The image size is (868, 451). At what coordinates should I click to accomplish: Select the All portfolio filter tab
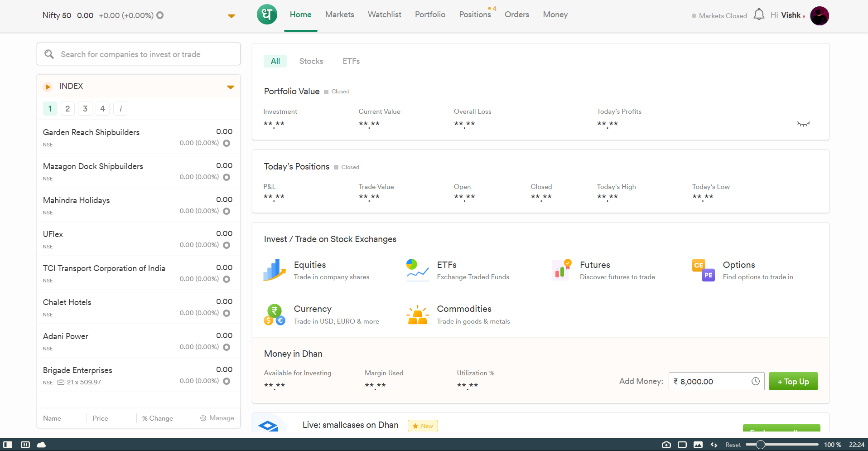[275, 61]
